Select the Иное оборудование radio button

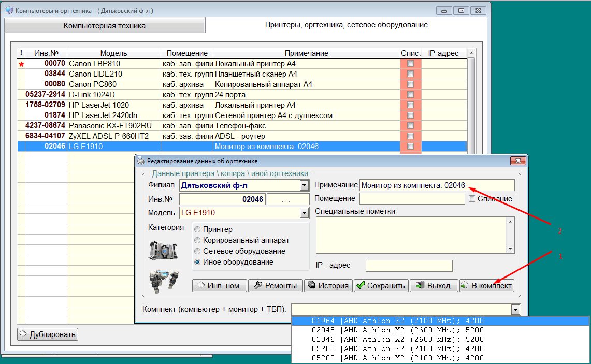[x=197, y=263]
